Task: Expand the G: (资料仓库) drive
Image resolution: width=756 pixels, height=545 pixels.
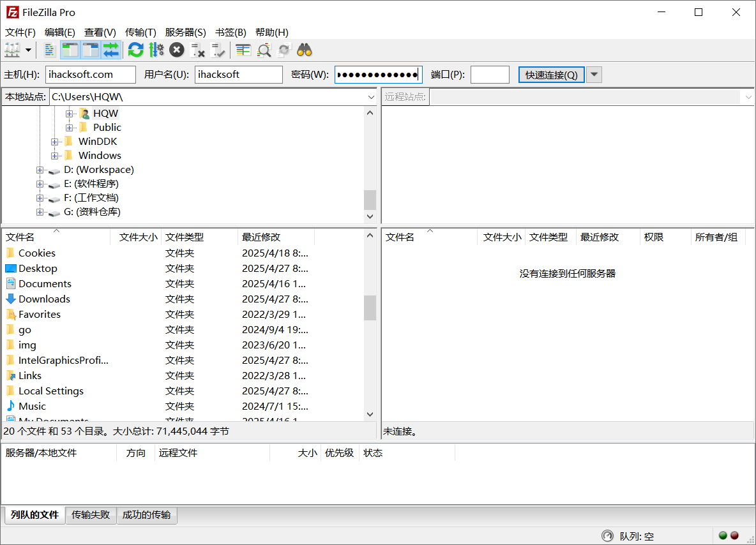Action: coord(40,211)
